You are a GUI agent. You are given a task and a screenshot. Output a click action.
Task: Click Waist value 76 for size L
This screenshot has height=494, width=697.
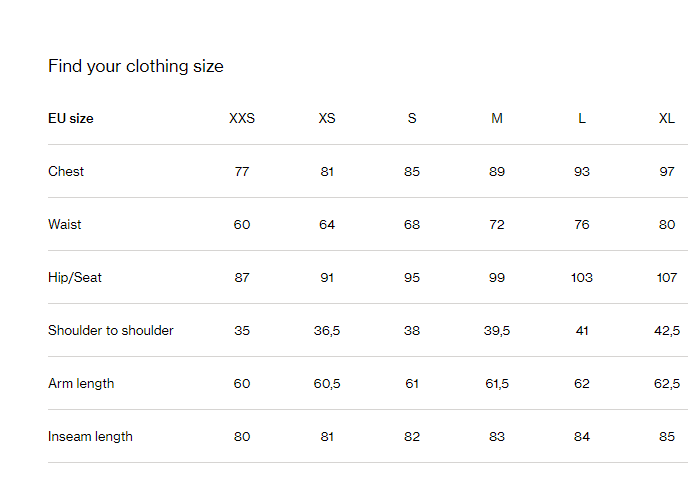[x=581, y=225]
